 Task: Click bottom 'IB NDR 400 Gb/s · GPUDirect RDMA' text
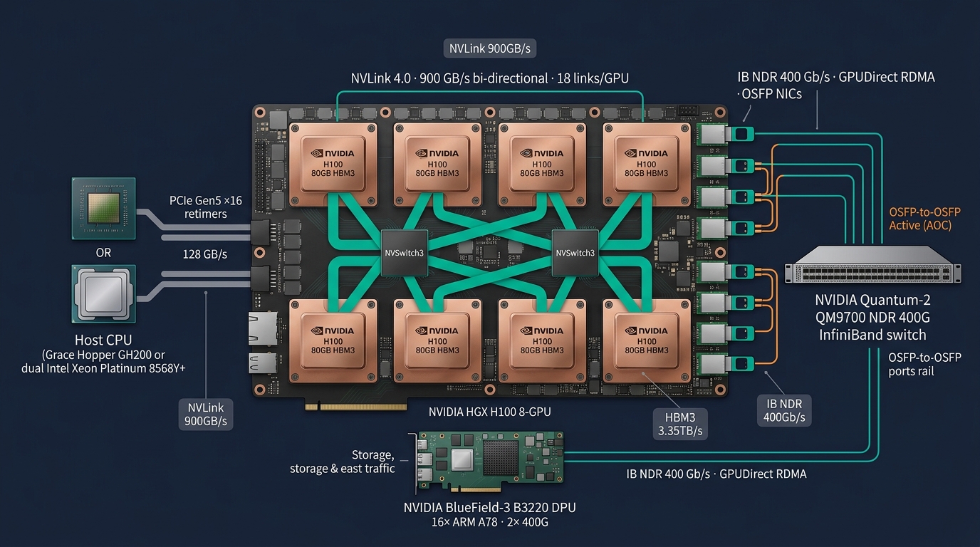click(716, 474)
